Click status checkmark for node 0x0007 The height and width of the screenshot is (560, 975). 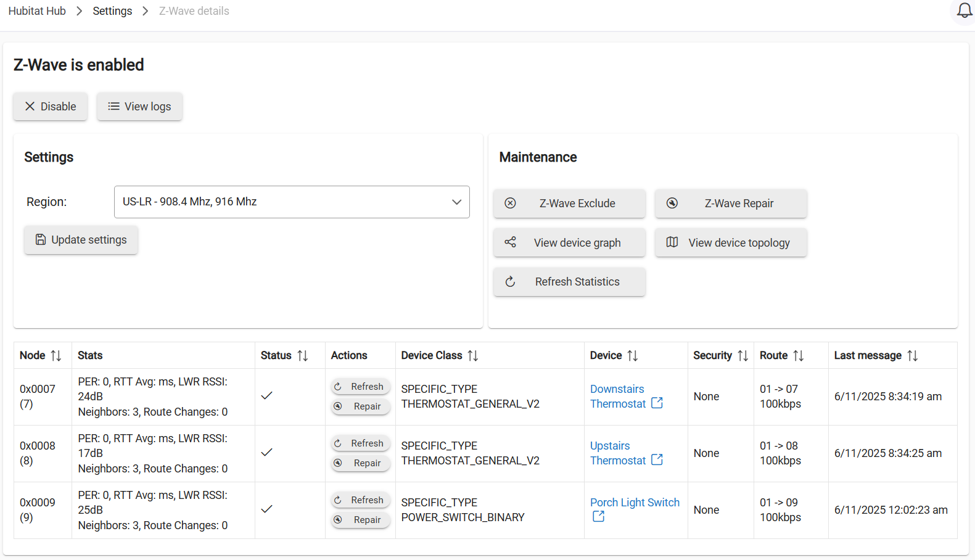coord(266,396)
